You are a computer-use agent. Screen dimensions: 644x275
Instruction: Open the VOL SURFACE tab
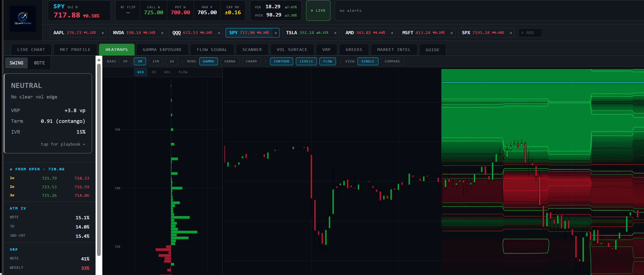[x=292, y=50]
